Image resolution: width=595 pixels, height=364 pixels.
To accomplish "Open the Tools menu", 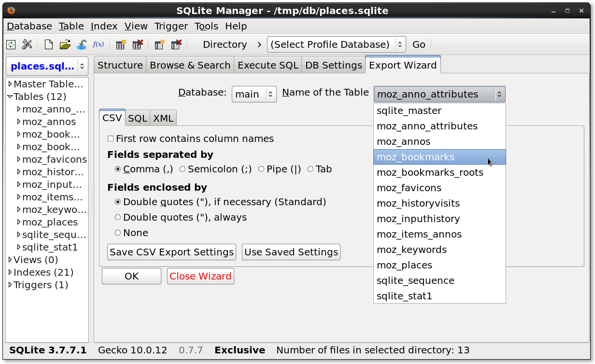I will 207,26.
